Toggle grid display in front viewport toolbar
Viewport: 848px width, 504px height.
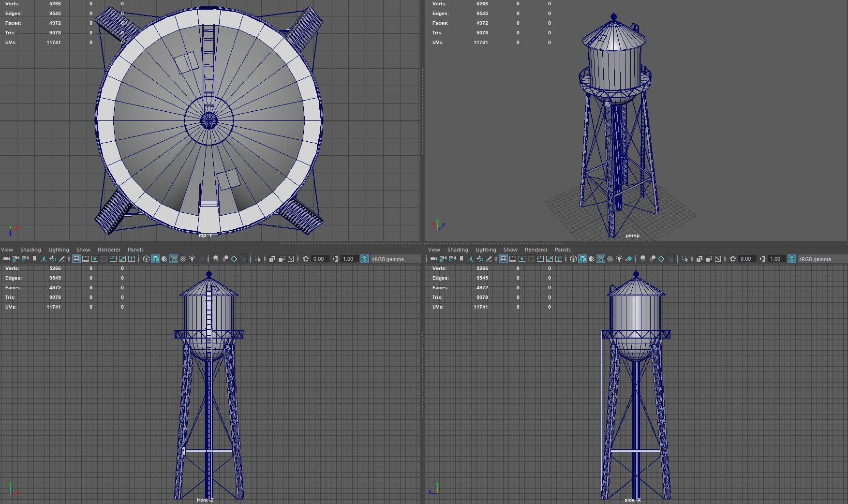[76, 259]
